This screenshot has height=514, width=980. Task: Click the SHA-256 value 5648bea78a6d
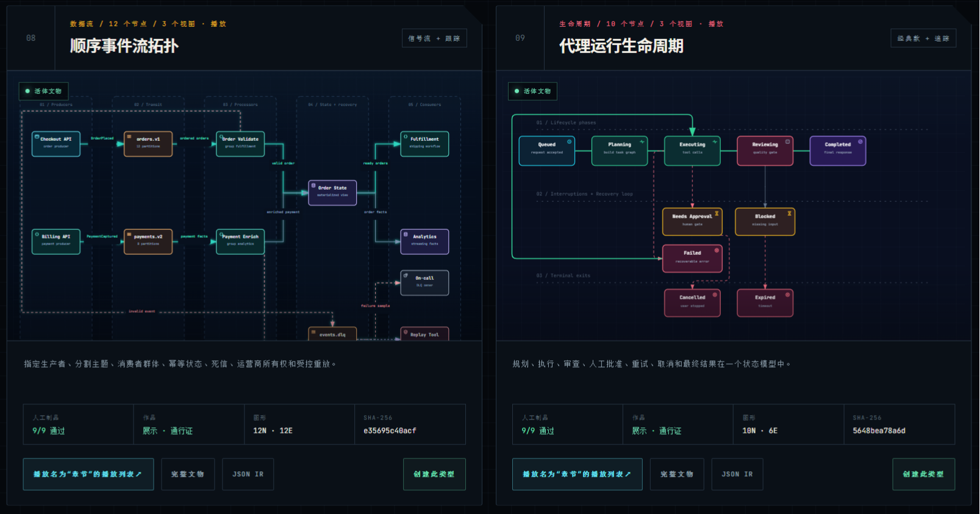879,430
